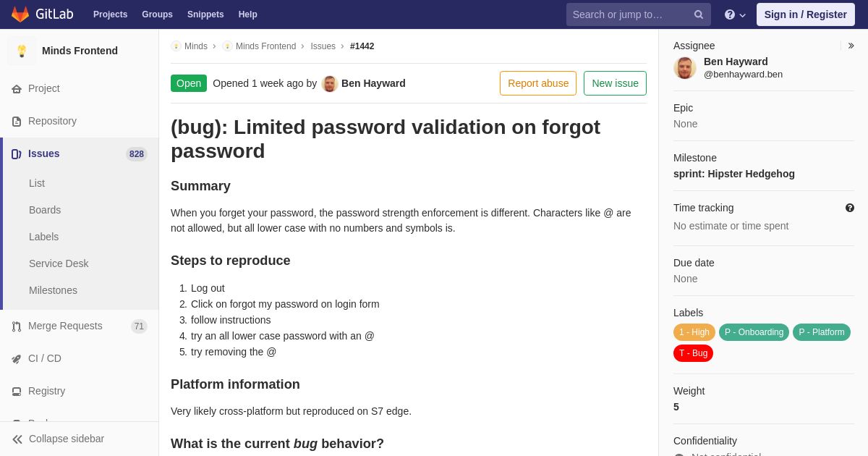
Task: Click the Project home icon in sidebar
Action: click(x=17, y=89)
